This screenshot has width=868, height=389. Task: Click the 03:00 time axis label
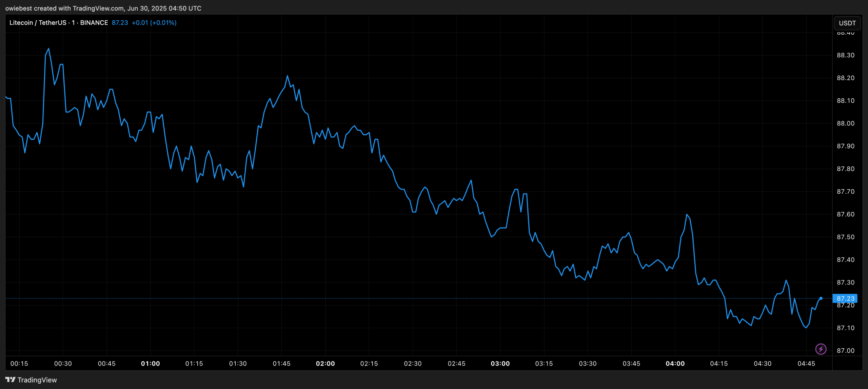[500, 364]
